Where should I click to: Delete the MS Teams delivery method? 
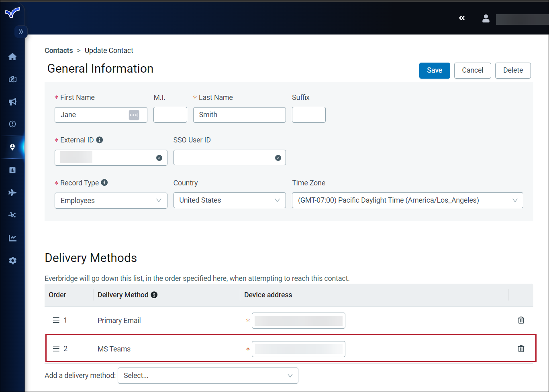click(521, 349)
